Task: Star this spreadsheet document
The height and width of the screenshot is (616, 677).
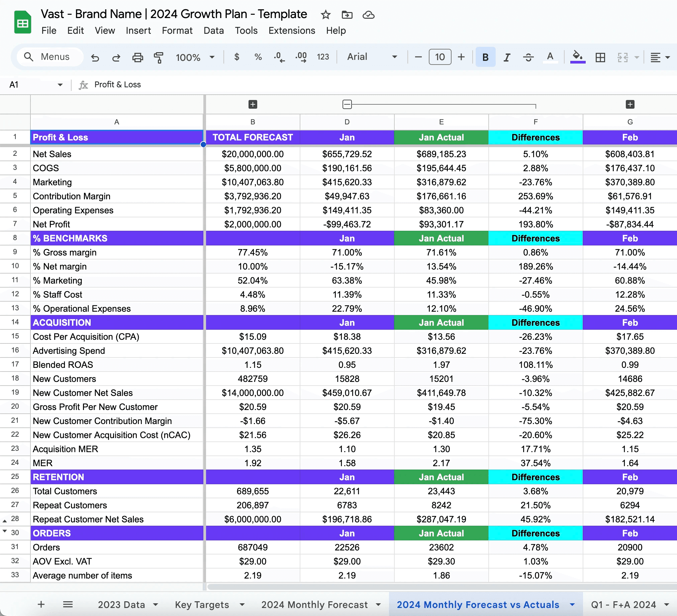Action: click(x=325, y=15)
